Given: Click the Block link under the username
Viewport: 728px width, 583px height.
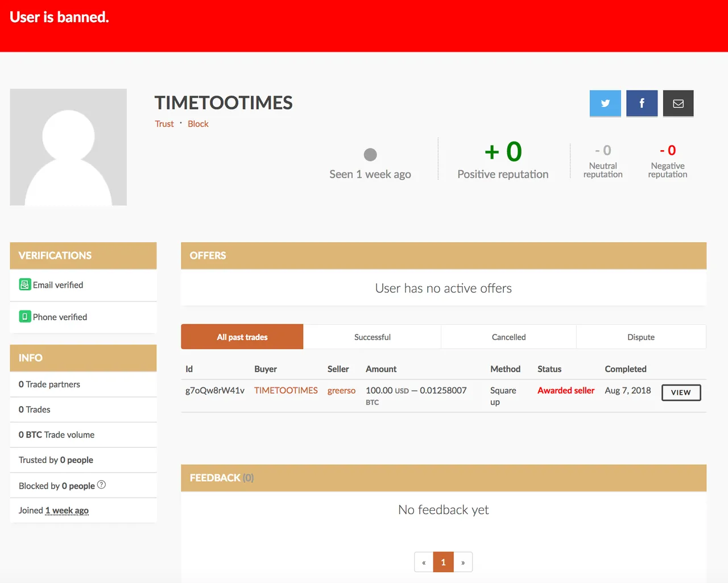Looking at the screenshot, I should 198,124.
